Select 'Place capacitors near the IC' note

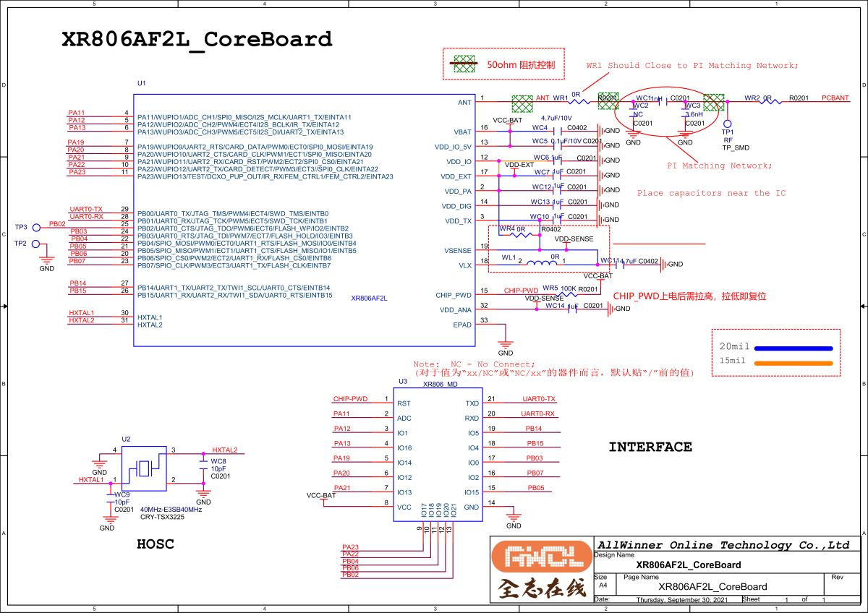point(711,193)
